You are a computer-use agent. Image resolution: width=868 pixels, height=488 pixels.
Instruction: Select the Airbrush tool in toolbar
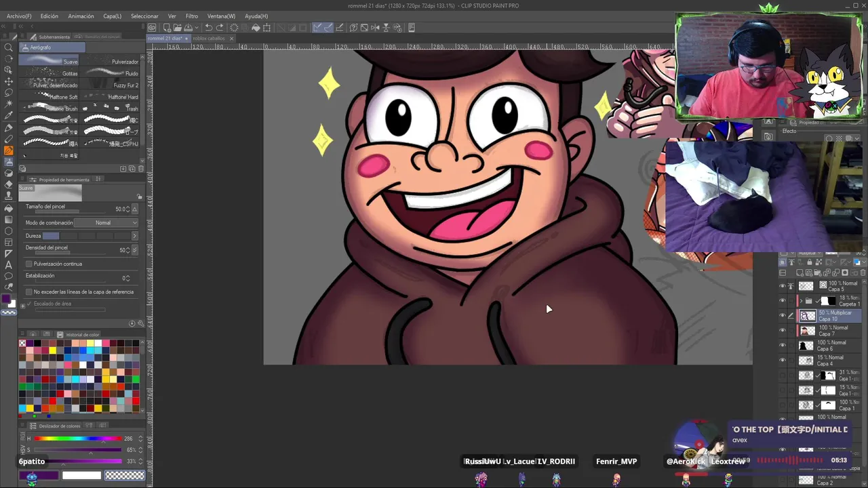(x=9, y=162)
